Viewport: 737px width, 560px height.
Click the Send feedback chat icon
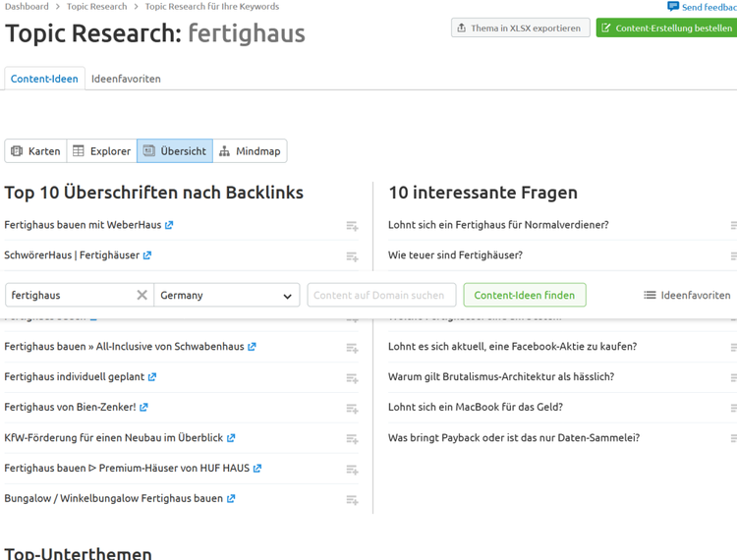[673, 7]
